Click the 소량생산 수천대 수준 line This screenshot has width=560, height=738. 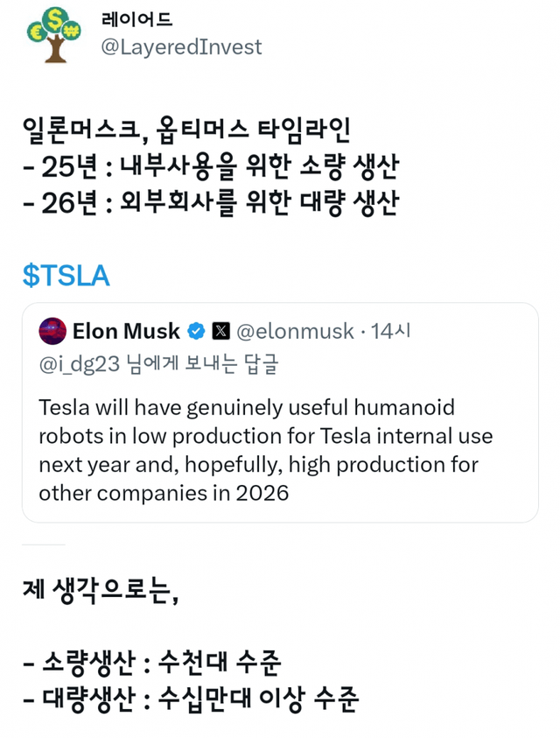[x=151, y=664]
